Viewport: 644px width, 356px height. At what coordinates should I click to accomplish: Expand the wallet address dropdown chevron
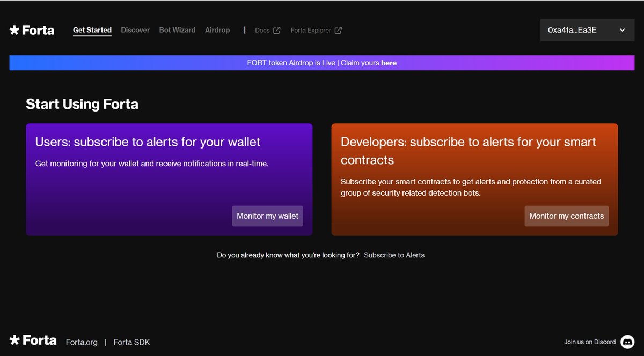[x=623, y=30]
